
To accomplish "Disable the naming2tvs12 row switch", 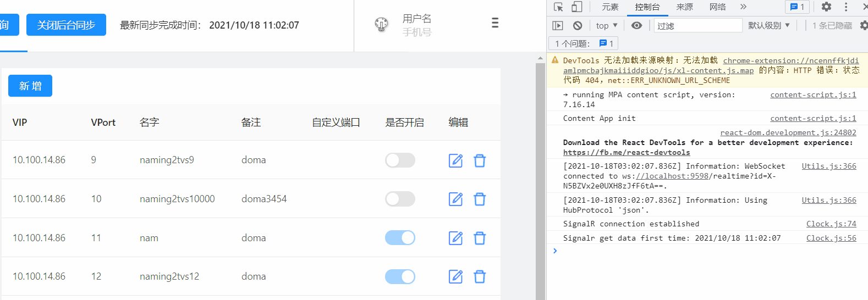I will (x=400, y=276).
